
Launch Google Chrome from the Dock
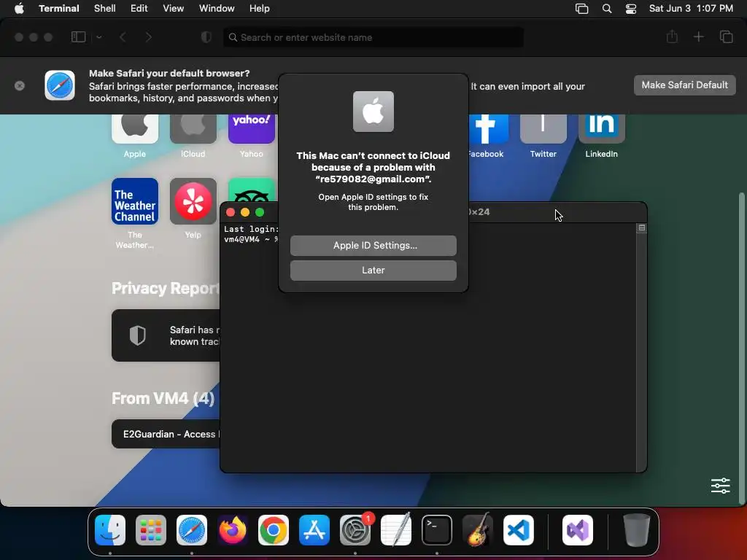pyautogui.click(x=274, y=530)
